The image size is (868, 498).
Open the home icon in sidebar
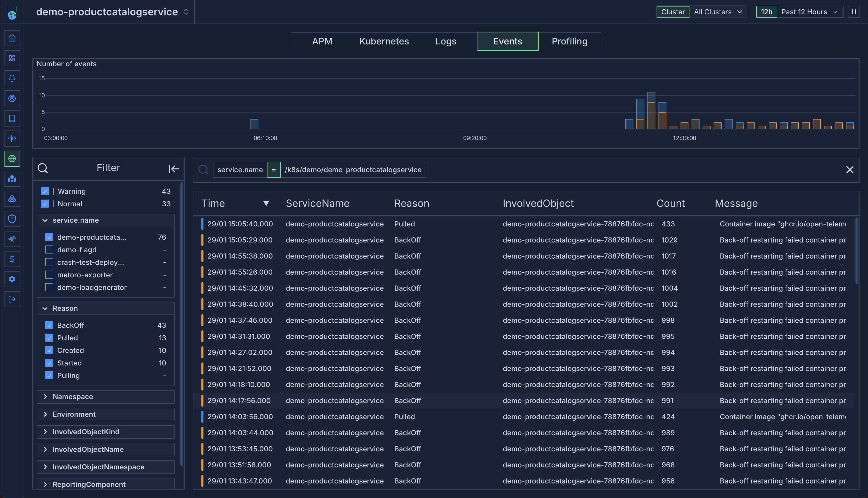tap(12, 38)
